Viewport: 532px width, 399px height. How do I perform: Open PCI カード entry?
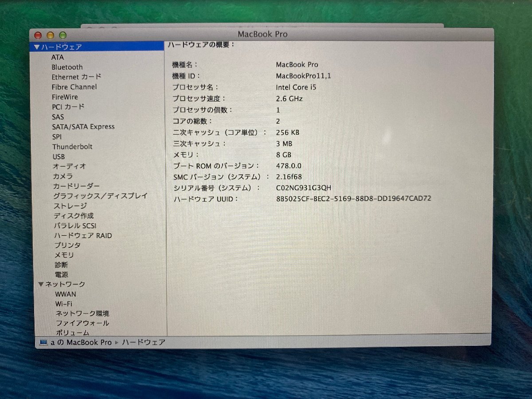[x=68, y=107]
